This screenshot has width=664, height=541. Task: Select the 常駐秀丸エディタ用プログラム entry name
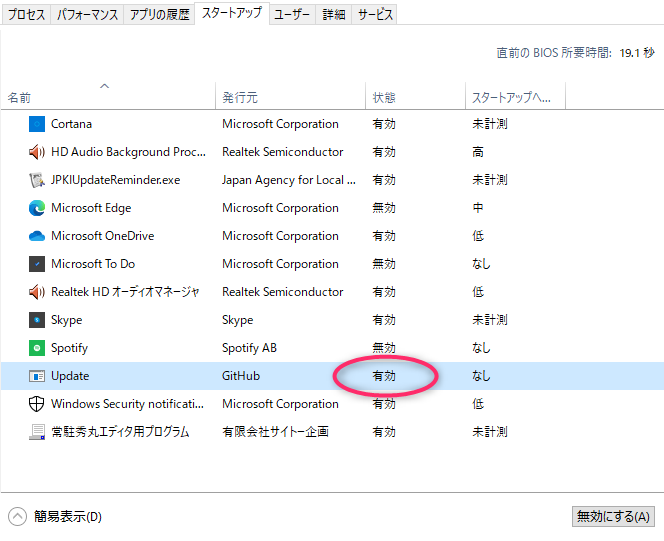120,432
